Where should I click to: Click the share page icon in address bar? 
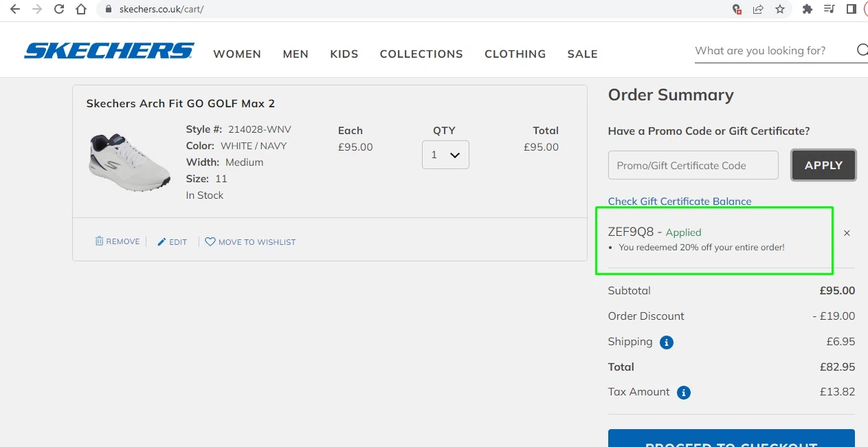[x=758, y=10]
